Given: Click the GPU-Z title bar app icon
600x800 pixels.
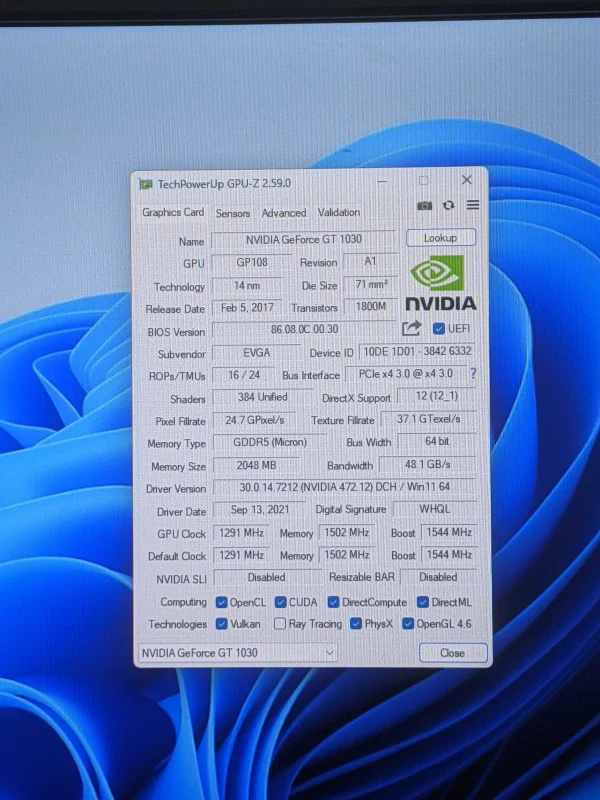Looking at the screenshot, I should tap(146, 184).
